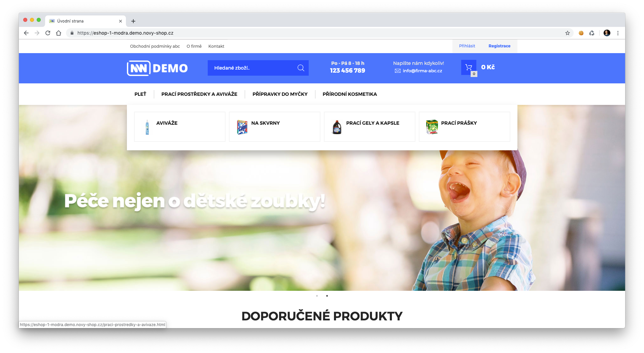Select the Úvodní strana browser tab
The height and width of the screenshot is (353, 644).
86,21
